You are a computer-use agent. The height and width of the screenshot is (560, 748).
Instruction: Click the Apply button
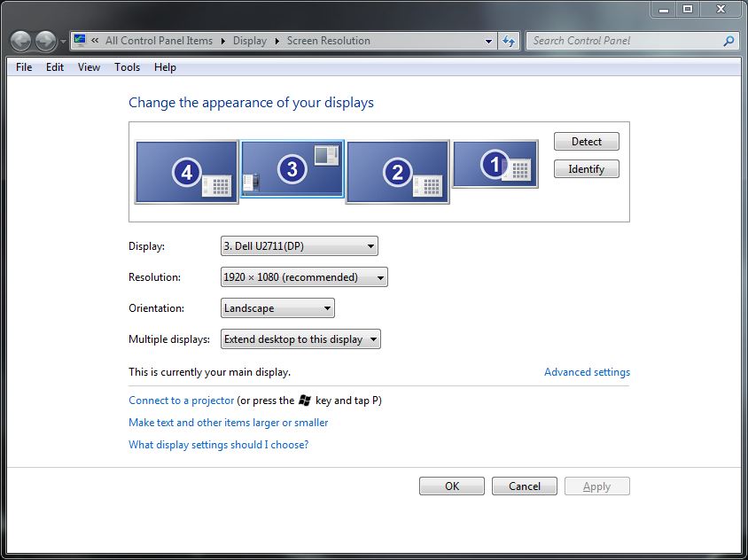click(x=596, y=486)
